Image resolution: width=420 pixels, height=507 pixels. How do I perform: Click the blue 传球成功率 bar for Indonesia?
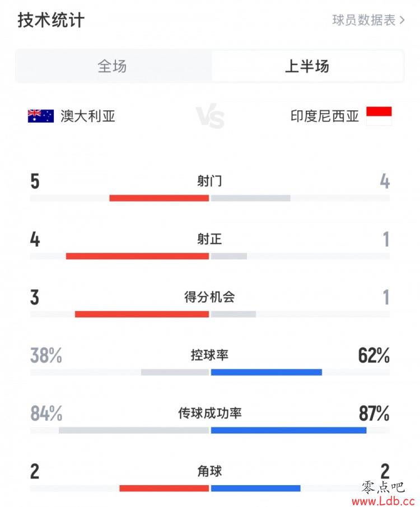coord(288,430)
